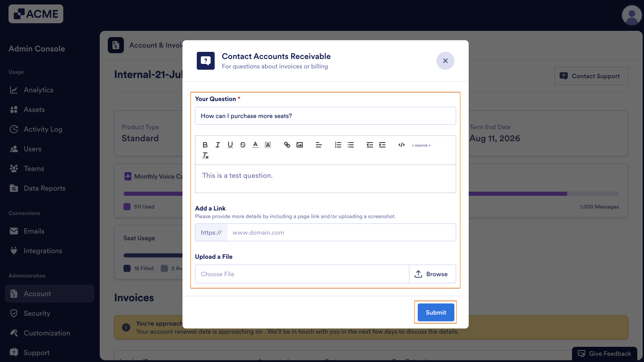644x362 pixels.
Task: Toggle bulleted list formatting
Action: [x=351, y=145]
